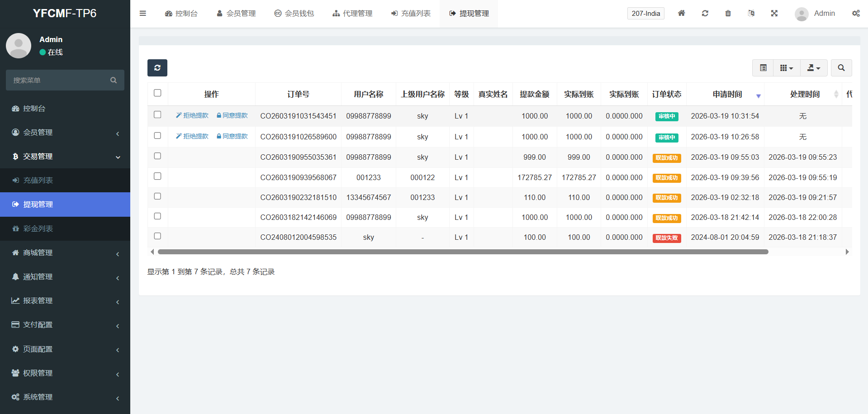Select checkbox for order CO2603191031543451
The image size is (868, 414).
pyautogui.click(x=157, y=114)
